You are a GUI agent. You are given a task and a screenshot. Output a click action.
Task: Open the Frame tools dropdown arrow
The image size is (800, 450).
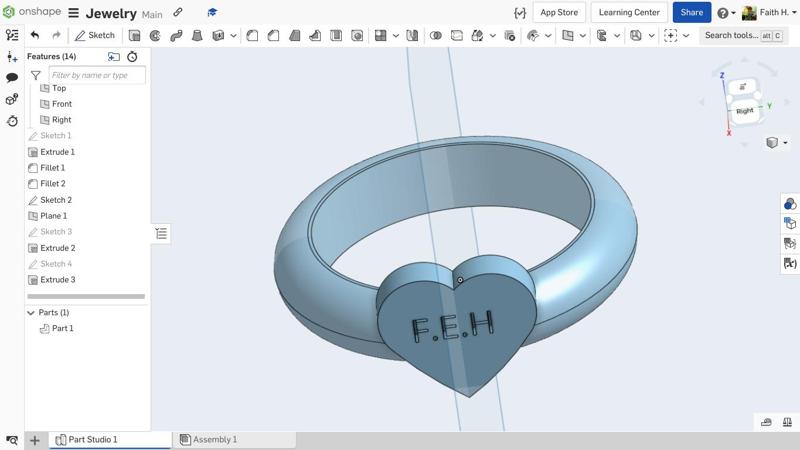tap(651, 36)
